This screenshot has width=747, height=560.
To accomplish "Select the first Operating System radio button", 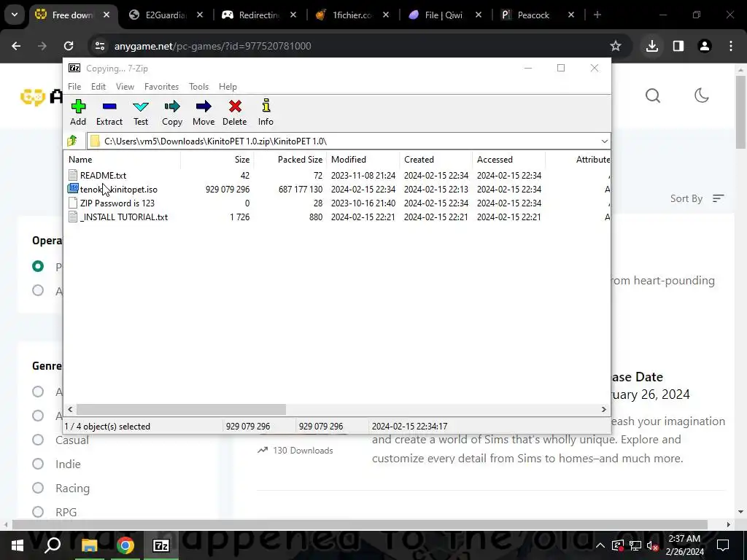I will point(38,265).
